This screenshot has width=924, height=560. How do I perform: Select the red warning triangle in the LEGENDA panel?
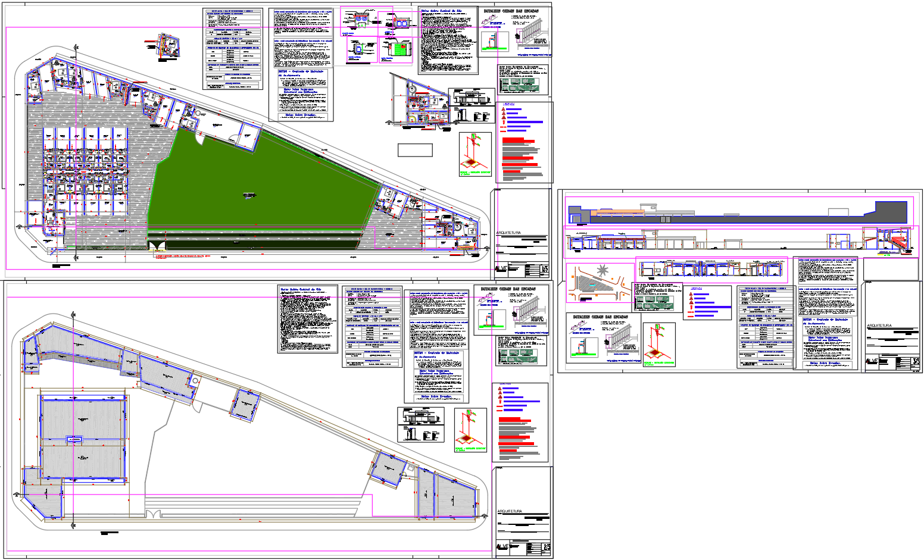[x=503, y=109]
